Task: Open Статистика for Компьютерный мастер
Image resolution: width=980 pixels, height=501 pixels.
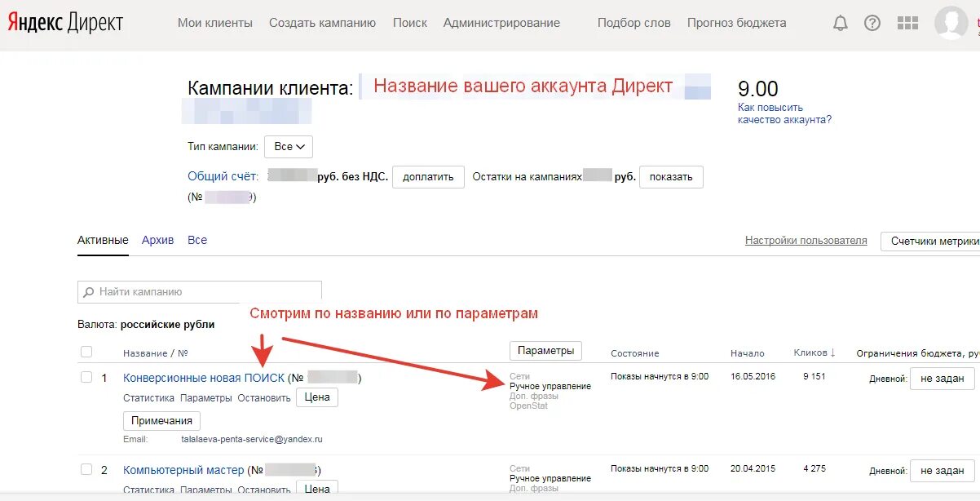Action: 148,490
